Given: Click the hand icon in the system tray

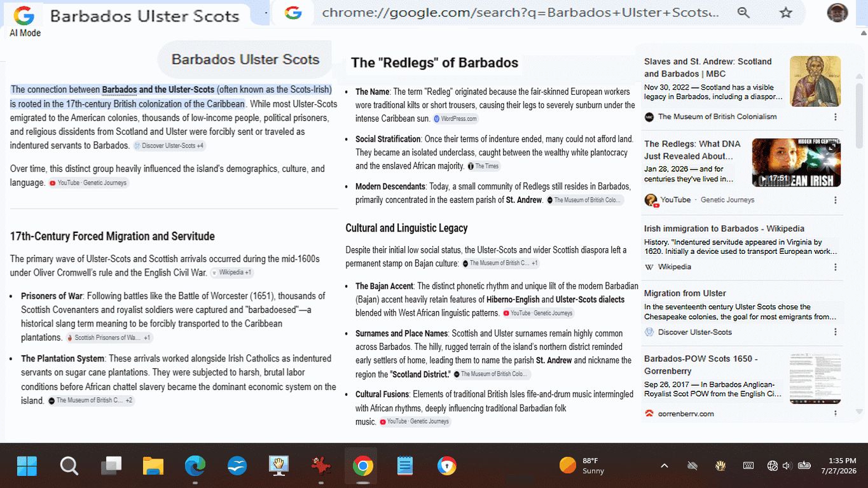Looking at the screenshot, I should [720, 466].
